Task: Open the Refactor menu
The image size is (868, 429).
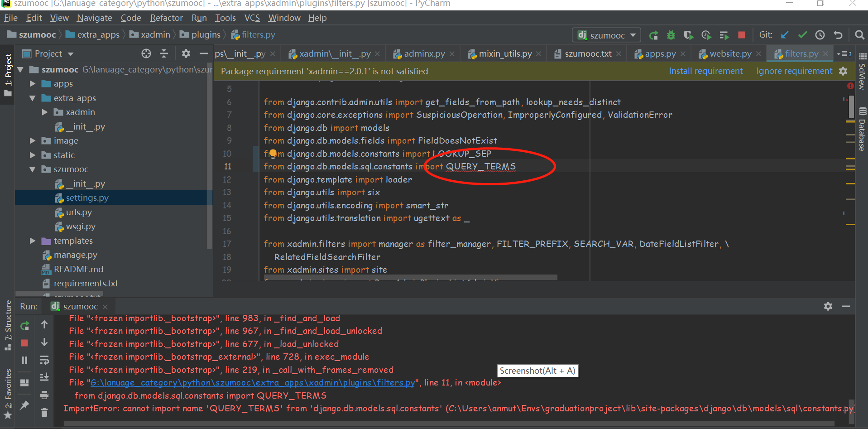Action: click(166, 18)
